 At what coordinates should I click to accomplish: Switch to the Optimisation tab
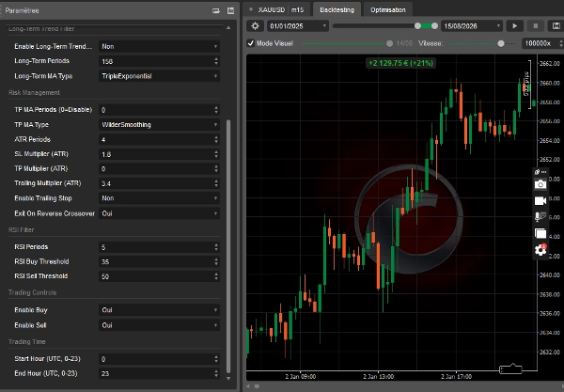[x=387, y=9]
